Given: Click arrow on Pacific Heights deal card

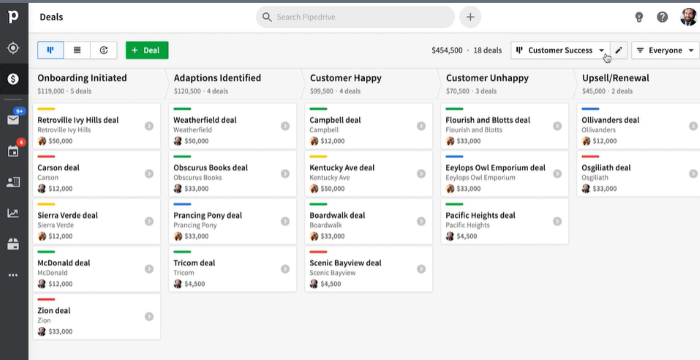Looking at the screenshot, I should 557,221.
